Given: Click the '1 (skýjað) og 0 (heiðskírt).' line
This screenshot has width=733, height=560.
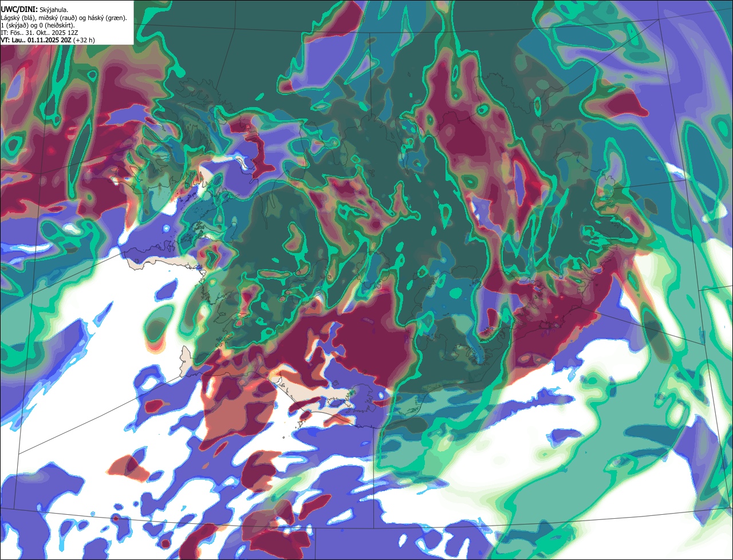Looking at the screenshot, I should point(38,25).
